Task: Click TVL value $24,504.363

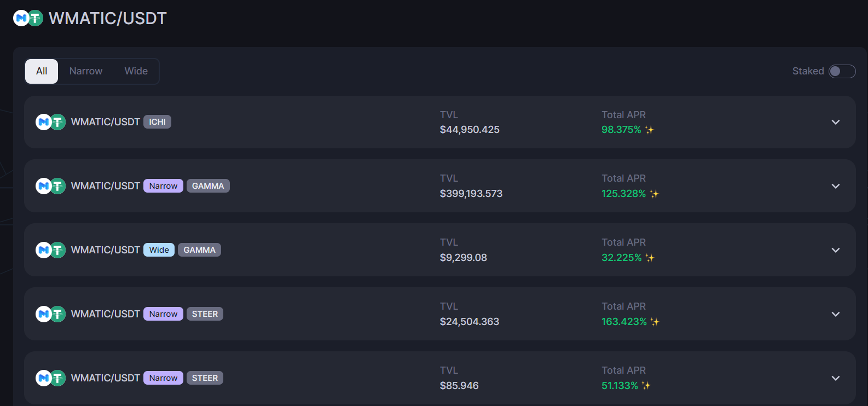Action: click(470, 322)
